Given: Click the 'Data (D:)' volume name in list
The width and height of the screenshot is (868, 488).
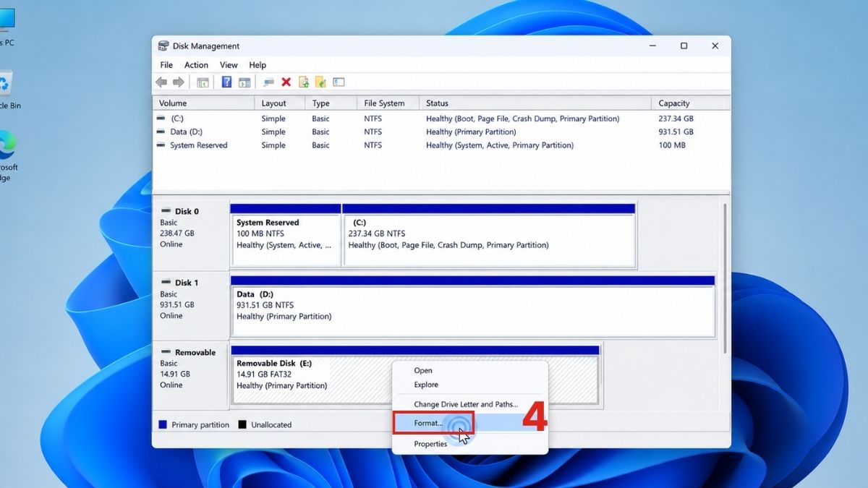Looking at the screenshot, I should (186, 132).
